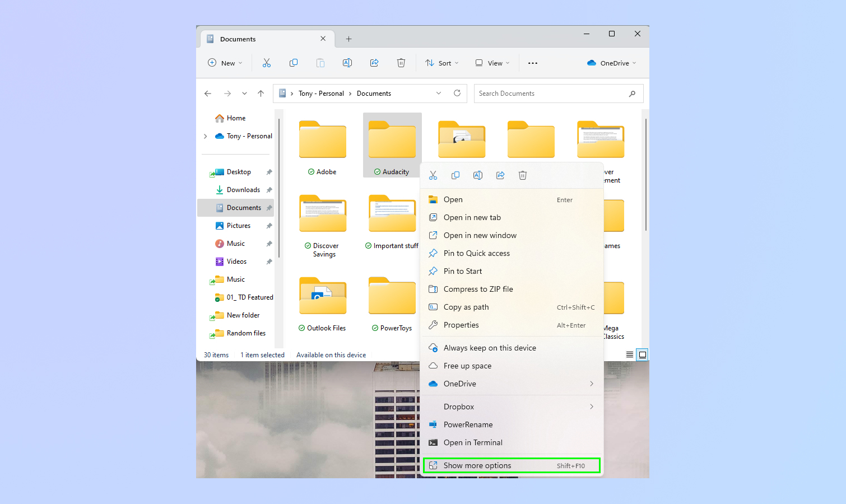Viewport: 846px width, 504px height.
Task: Expand Tony - Personal in the navigation pane
Action: [206, 136]
